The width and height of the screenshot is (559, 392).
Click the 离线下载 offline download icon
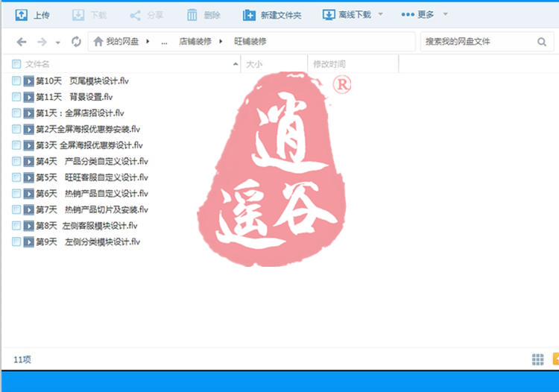click(x=329, y=15)
